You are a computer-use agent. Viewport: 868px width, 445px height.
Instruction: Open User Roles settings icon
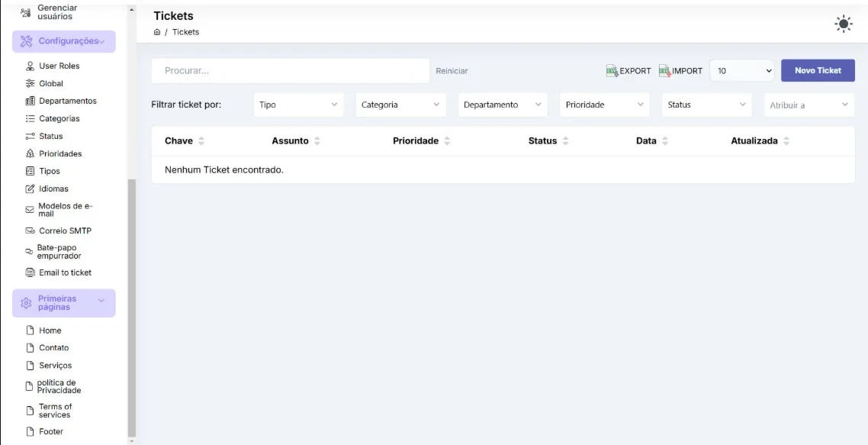tap(30, 66)
